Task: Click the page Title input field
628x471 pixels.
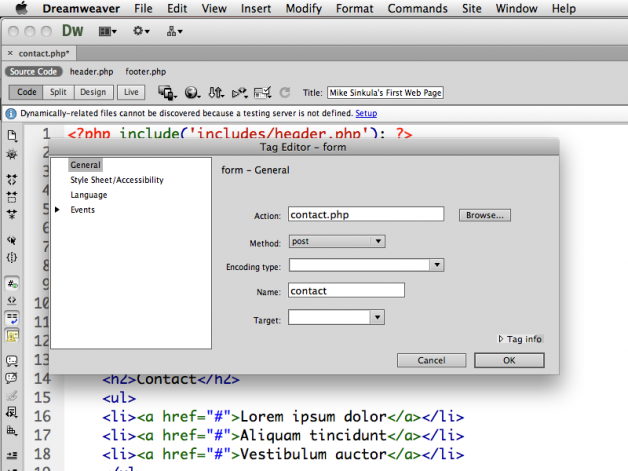Action: point(385,93)
